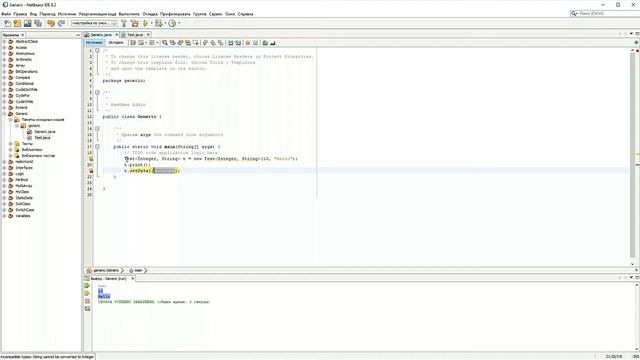
Task: Collapse the code fold at line 8
Action: pos(97,93)
